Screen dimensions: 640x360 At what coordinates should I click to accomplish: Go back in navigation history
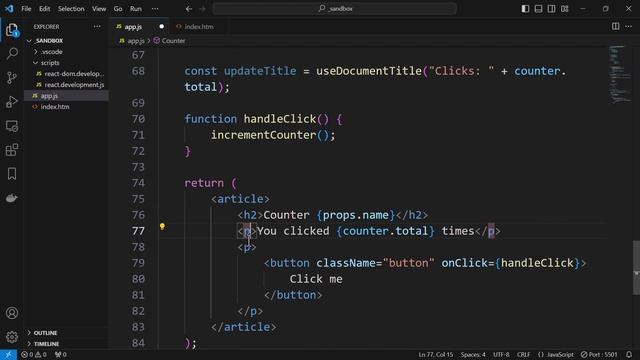click(x=189, y=9)
